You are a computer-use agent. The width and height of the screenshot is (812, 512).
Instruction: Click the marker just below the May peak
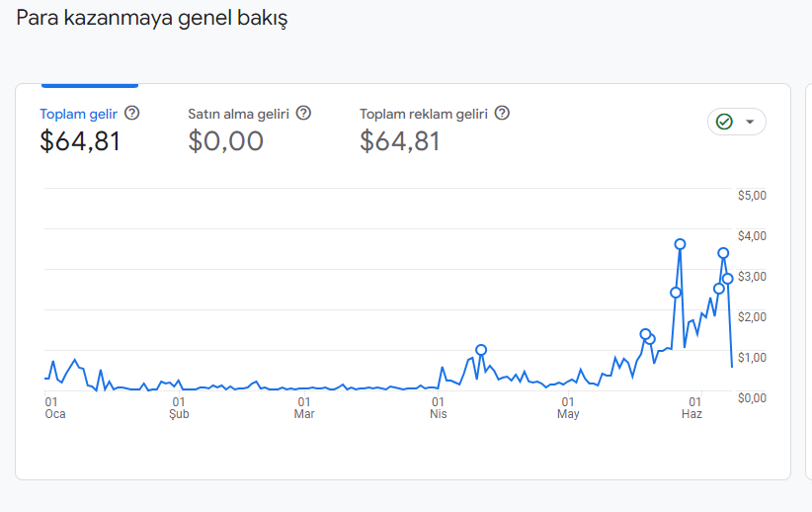(x=676, y=293)
